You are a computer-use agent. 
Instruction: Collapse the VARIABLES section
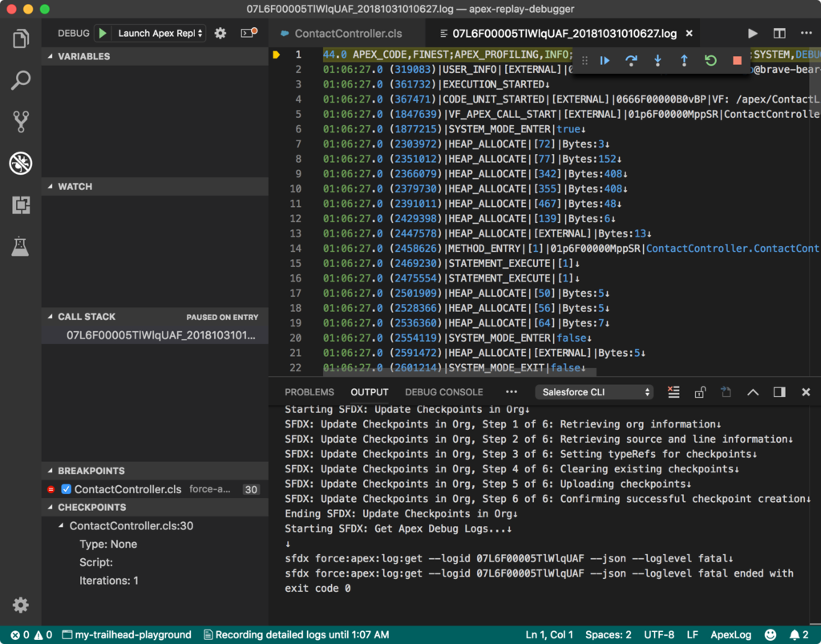click(155, 57)
